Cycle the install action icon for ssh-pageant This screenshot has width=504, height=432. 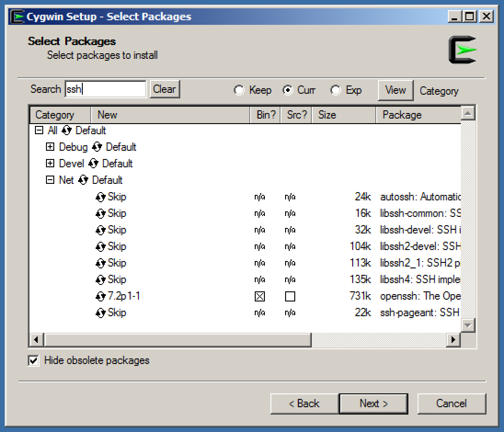[x=101, y=313]
